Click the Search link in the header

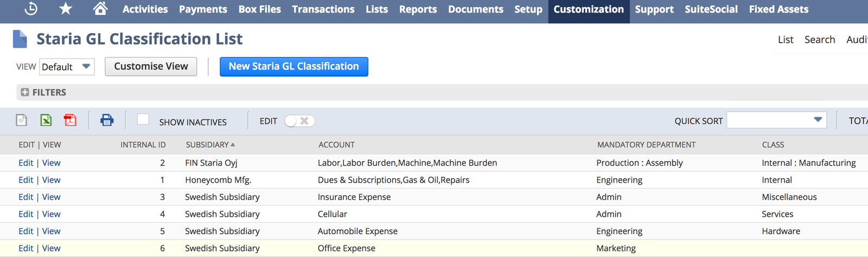820,40
